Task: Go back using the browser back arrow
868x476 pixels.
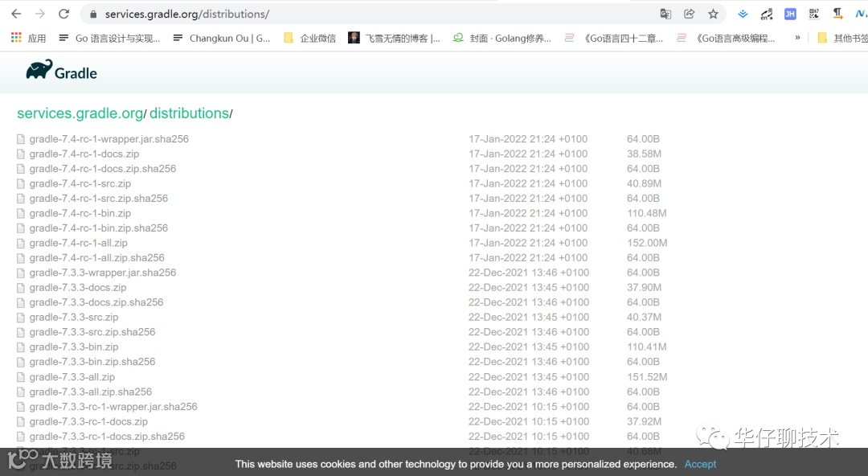Action: [16, 14]
